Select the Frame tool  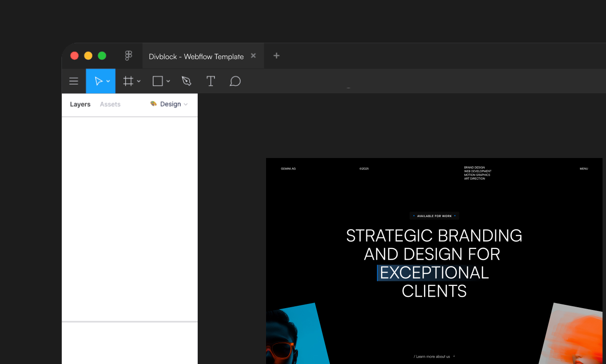[128, 81]
